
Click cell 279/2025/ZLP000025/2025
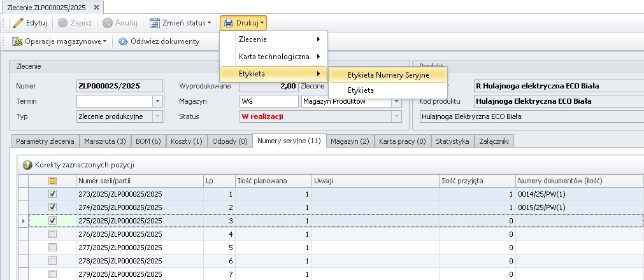tap(140, 274)
